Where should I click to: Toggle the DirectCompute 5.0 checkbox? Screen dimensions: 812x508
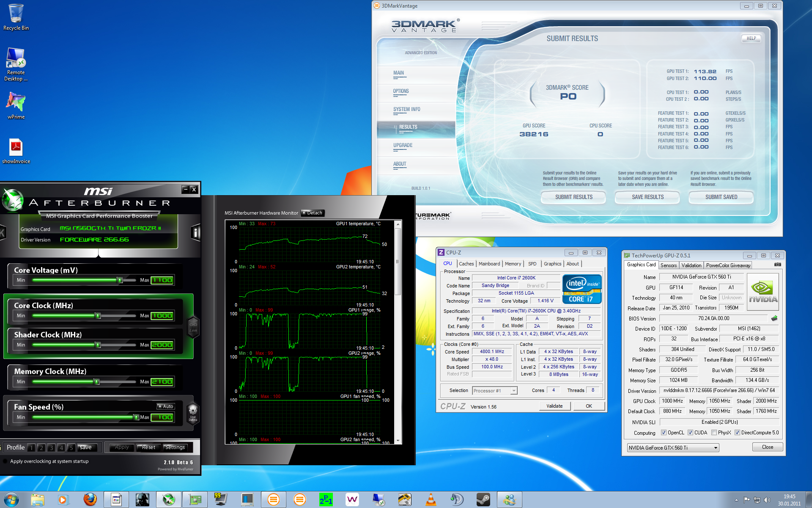click(x=737, y=433)
